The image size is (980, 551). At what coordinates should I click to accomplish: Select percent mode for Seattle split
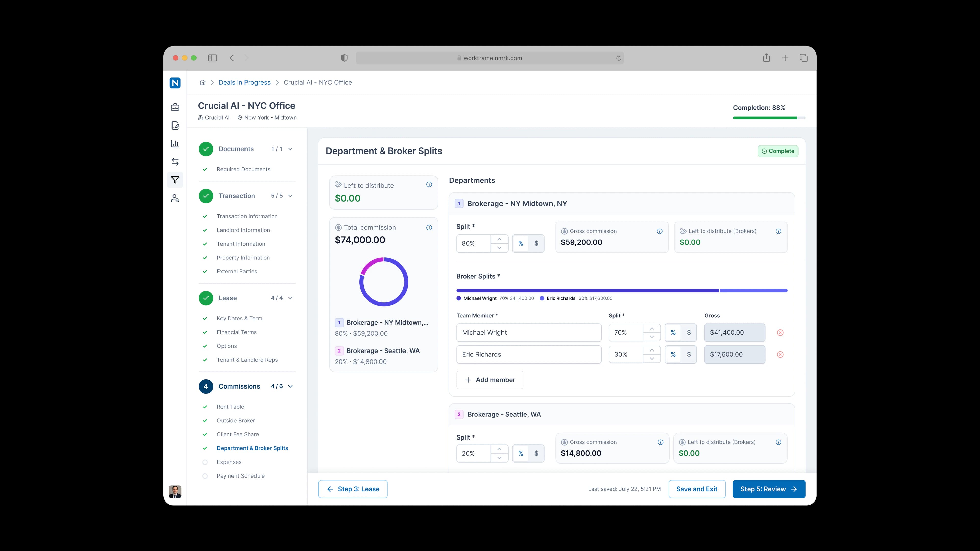point(521,453)
